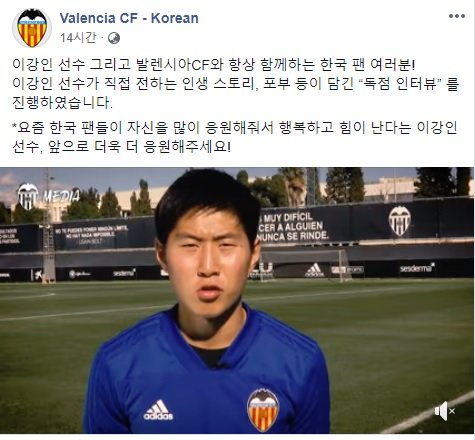Screen dimensions: 475x440
Task: Click the Valencia crest on the blue jersey
Action: 263,410
